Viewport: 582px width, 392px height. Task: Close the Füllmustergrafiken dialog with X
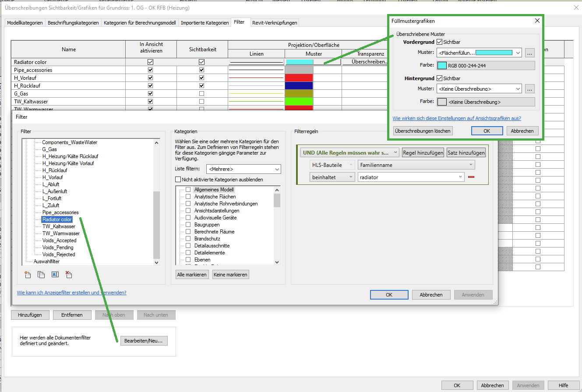537,21
